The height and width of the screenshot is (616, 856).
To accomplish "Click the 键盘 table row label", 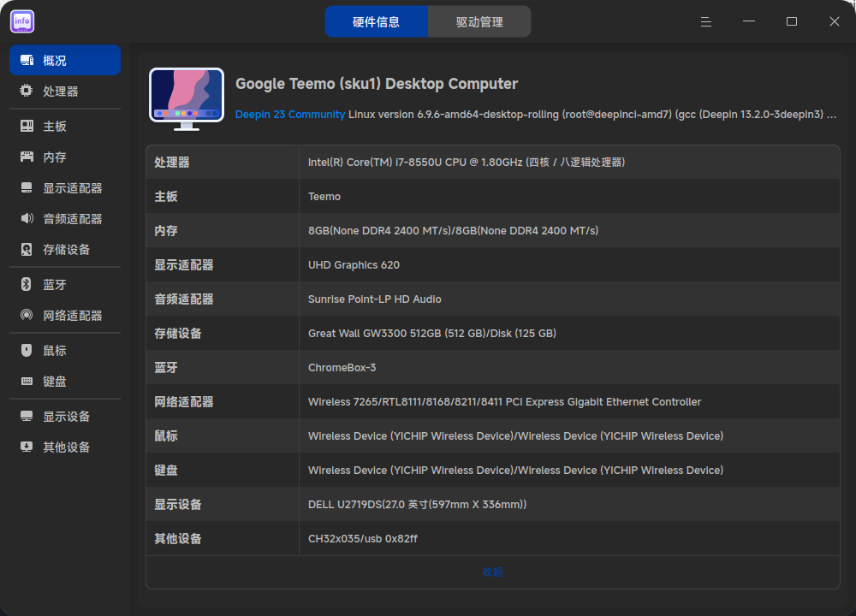I will coord(166,471).
